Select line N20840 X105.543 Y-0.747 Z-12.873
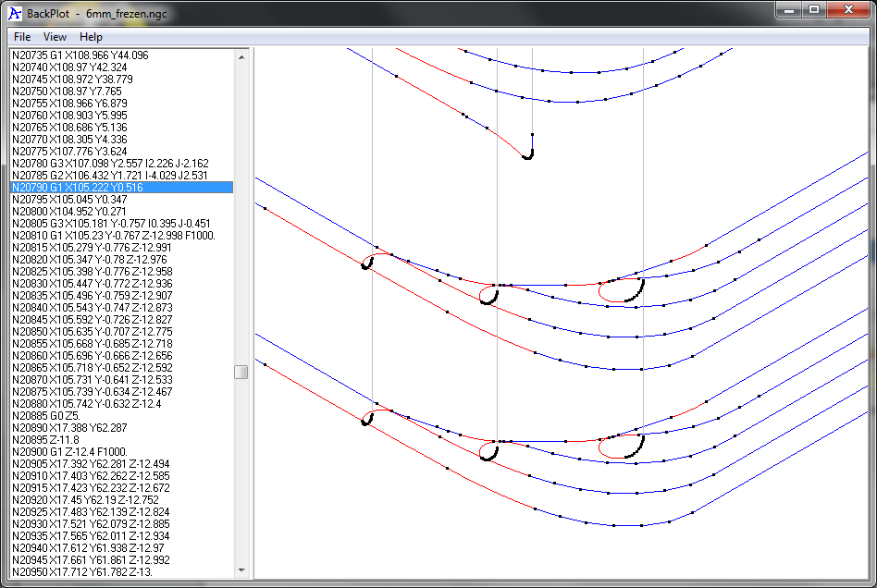Screen dimensions: 877x588 click(121, 308)
